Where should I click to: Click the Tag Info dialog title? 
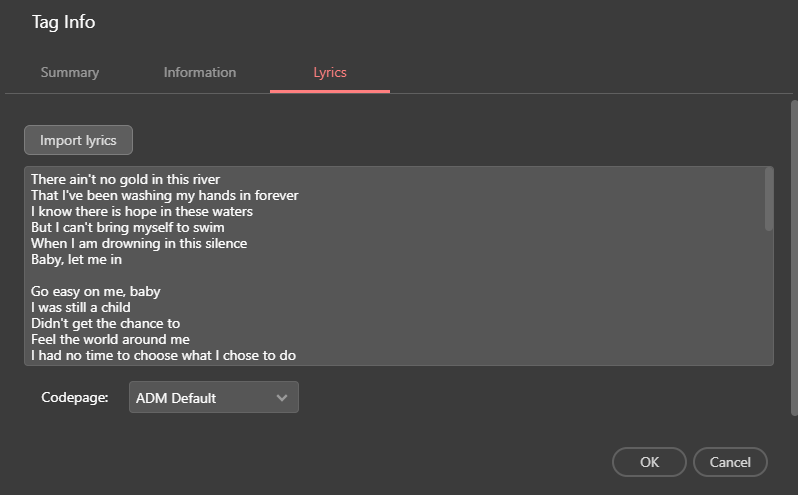(x=64, y=22)
